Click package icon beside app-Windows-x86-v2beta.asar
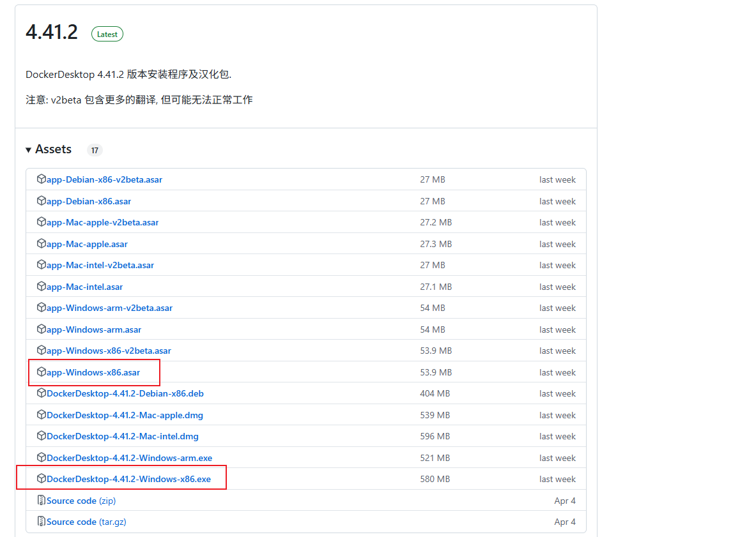Image resolution: width=756 pixels, height=537 pixels. 42,351
